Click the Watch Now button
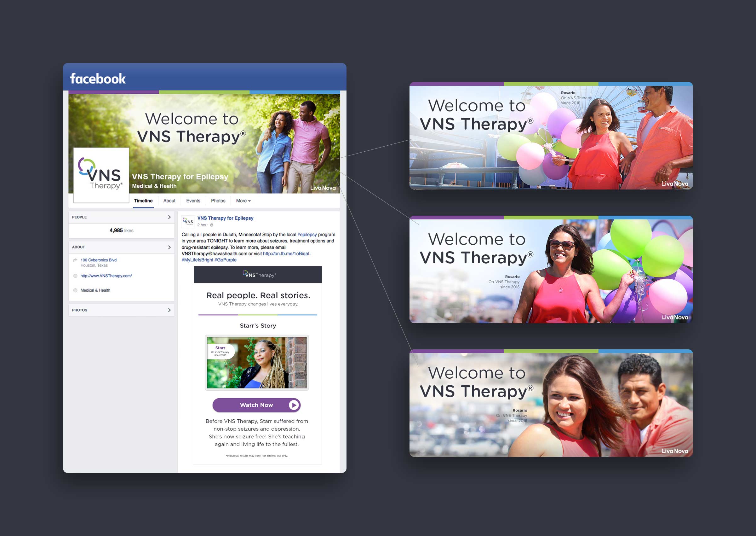 point(256,405)
